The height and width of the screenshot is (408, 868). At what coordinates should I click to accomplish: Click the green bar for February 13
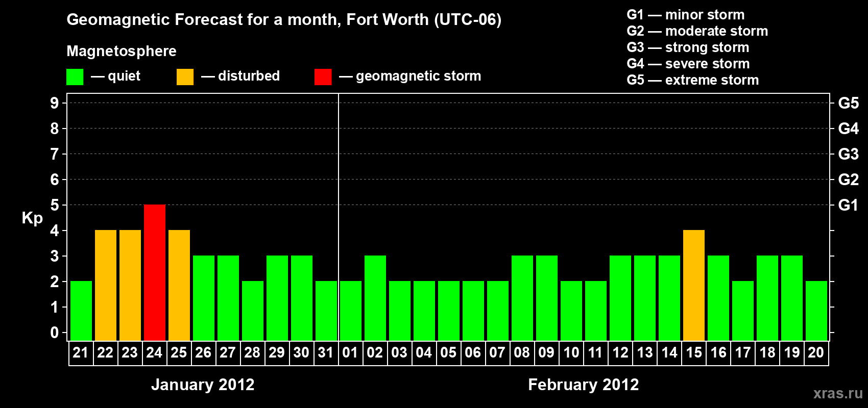click(645, 298)
